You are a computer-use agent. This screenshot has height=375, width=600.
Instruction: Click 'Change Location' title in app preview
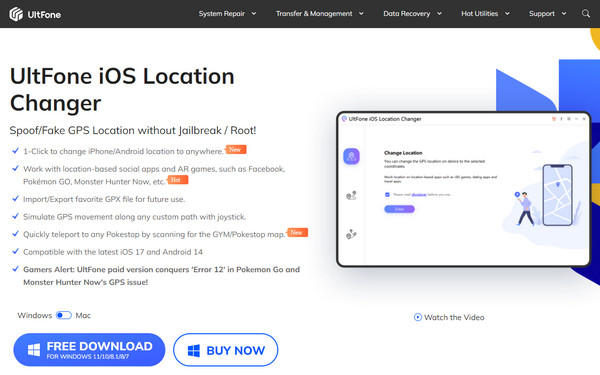click(403, 153)
